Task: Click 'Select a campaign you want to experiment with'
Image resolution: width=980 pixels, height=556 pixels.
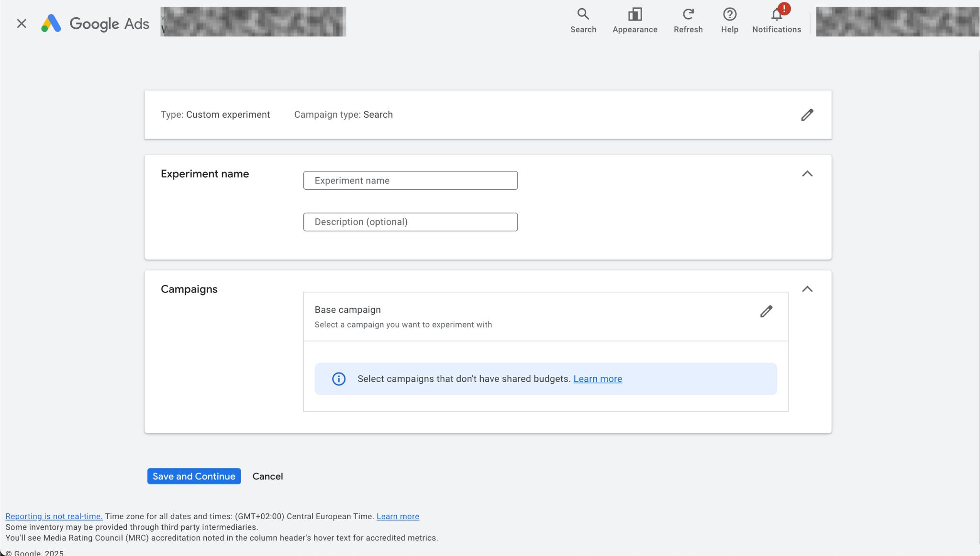Action: 403,325
